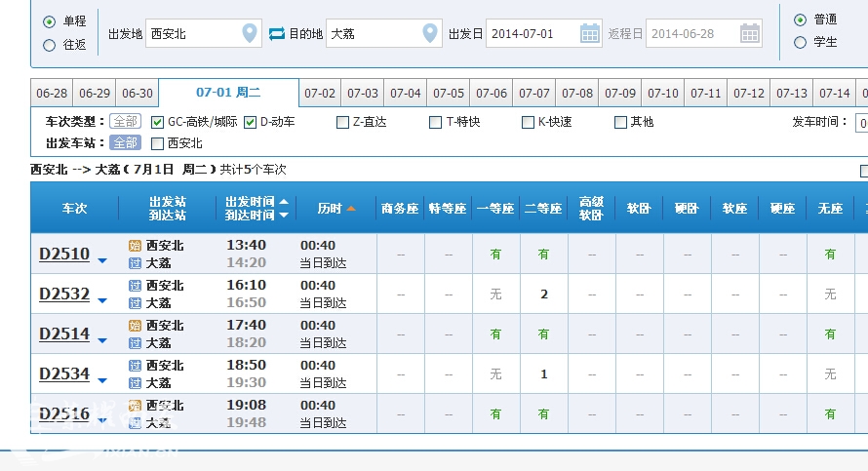The width and height of the screenshot is (868, 471).
Task: Click the 全部 button for 车次类型
Action: point(126,121)
